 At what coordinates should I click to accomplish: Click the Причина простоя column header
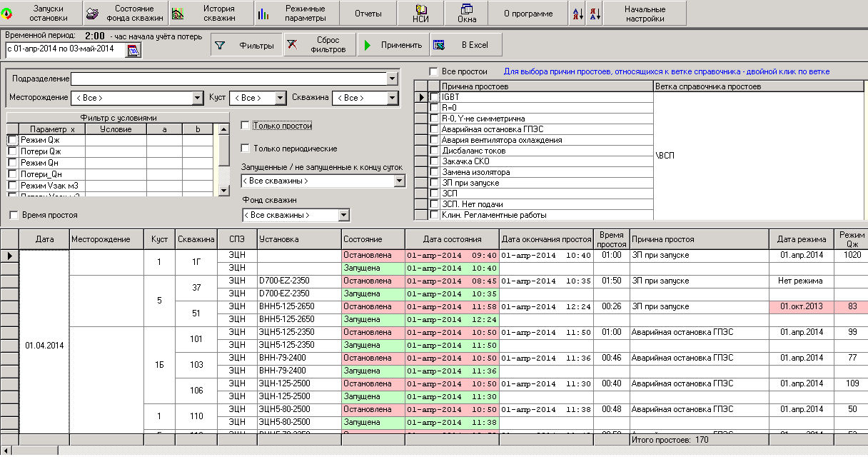click(x=699, y=239)
